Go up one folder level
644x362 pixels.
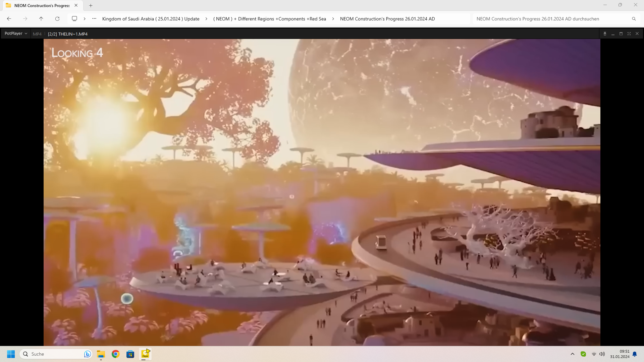coord(41,19)
